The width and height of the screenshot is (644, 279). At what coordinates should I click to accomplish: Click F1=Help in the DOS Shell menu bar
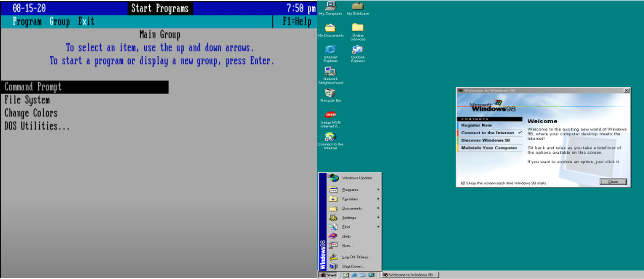point(297,22)
